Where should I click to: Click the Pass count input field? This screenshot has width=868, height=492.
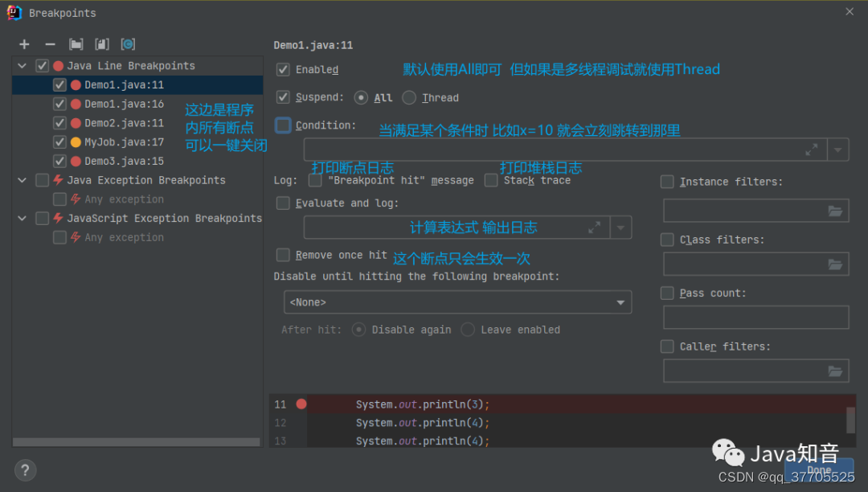(x=755, y=318)
